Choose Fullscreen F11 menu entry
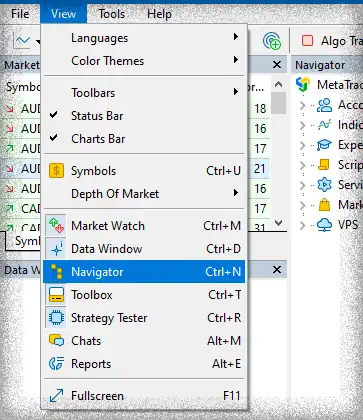 144,396
